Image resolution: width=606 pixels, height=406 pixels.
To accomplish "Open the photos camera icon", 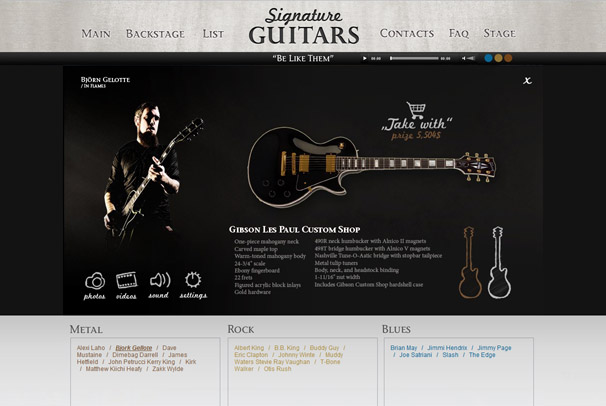I will [x=95, y=281].
